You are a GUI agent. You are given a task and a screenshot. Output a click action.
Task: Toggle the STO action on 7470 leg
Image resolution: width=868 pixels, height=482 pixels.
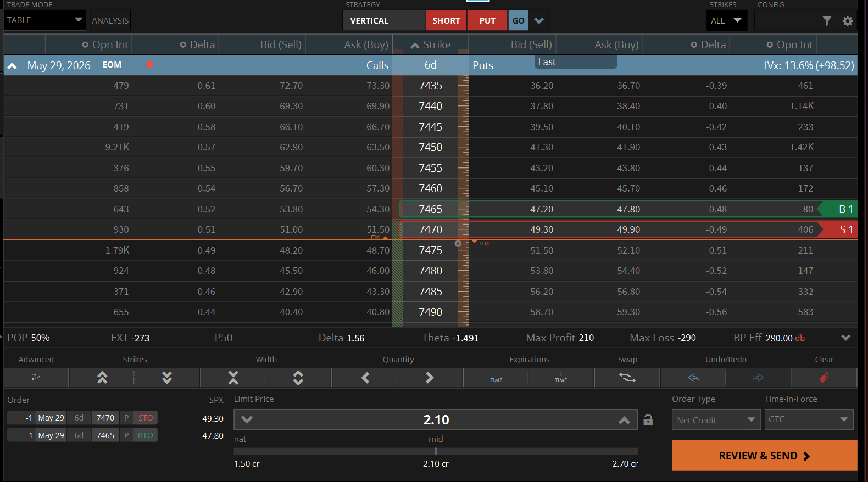146,418
